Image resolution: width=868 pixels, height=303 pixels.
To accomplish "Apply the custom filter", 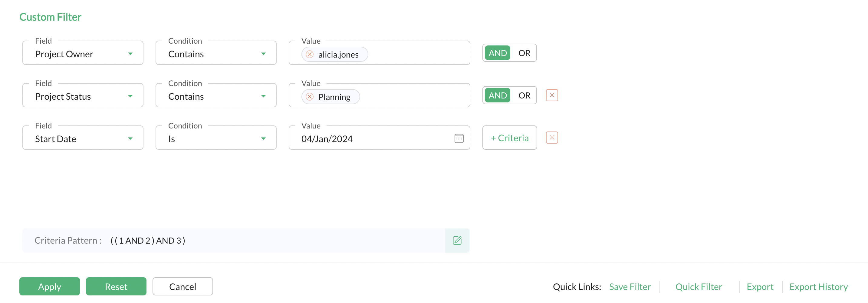I will (50, 286).
